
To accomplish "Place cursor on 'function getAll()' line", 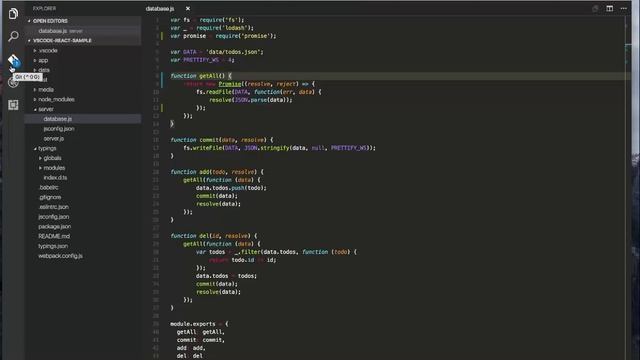I will tap(201, 76).
